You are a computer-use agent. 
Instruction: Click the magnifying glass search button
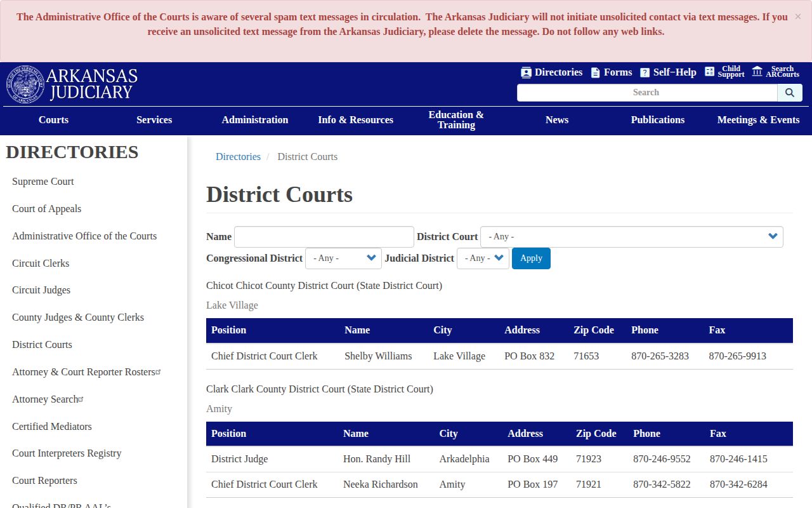click(790, 93)
